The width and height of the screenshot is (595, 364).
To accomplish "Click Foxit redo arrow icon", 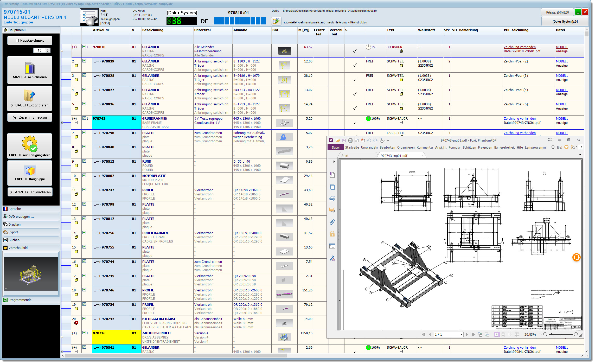I will [375, 141].
